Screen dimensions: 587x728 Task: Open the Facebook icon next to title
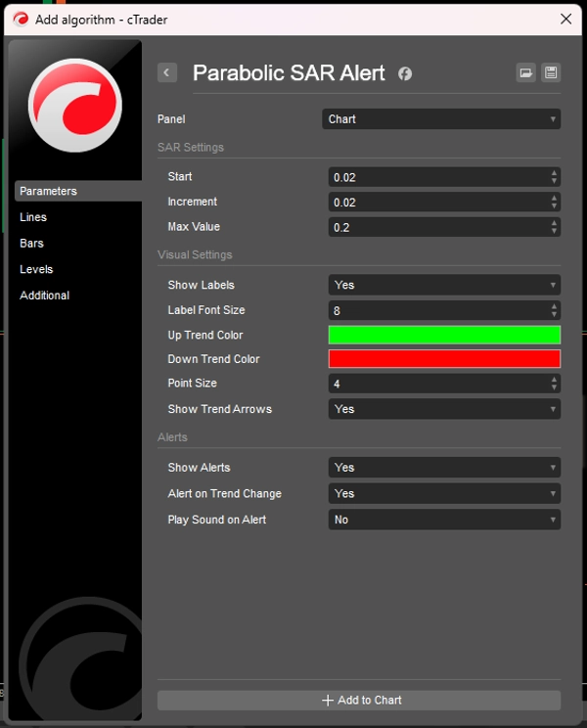pos(405,73)
